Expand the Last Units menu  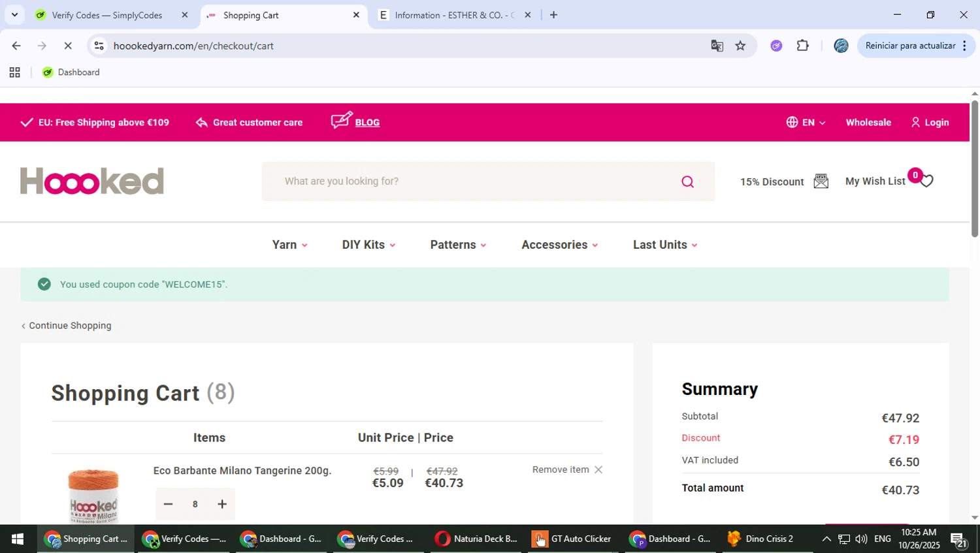click(x=665, y=245)
